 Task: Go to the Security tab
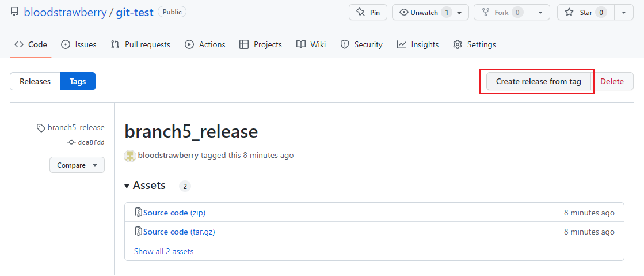coord(361,44)
